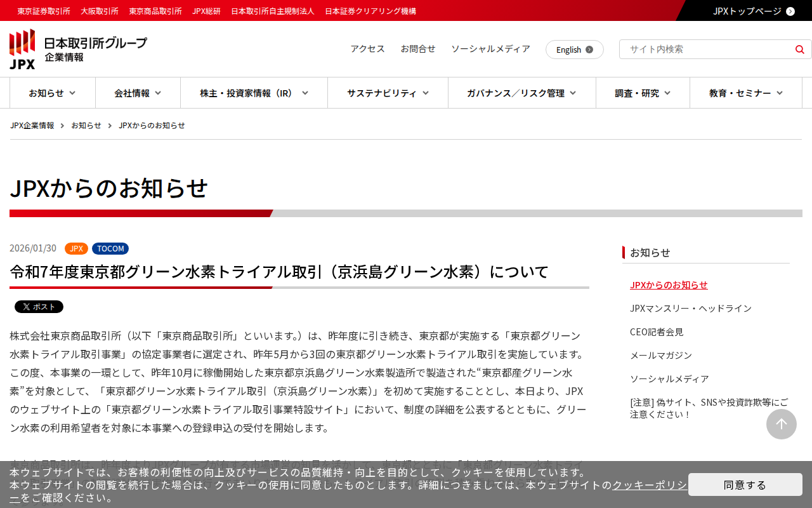Click the X ポスト share button
Viewport: 812px width, 508px height.
coord(39,307)
